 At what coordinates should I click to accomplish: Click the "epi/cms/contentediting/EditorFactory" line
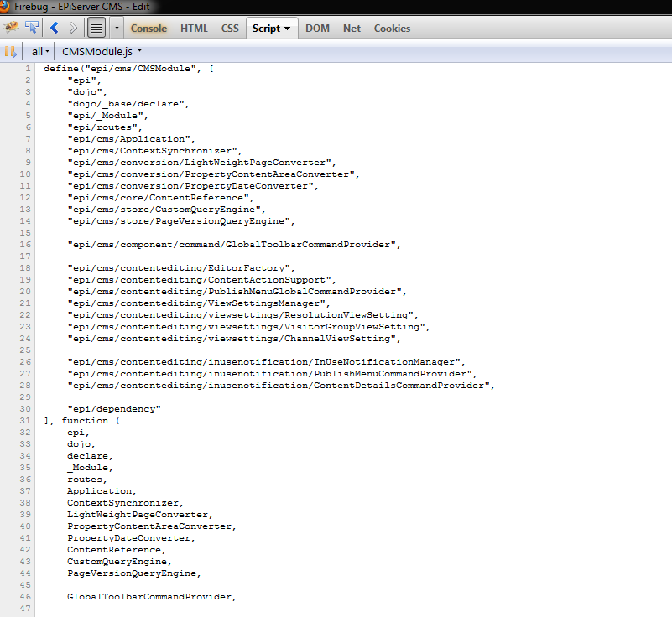click(181, 268)
